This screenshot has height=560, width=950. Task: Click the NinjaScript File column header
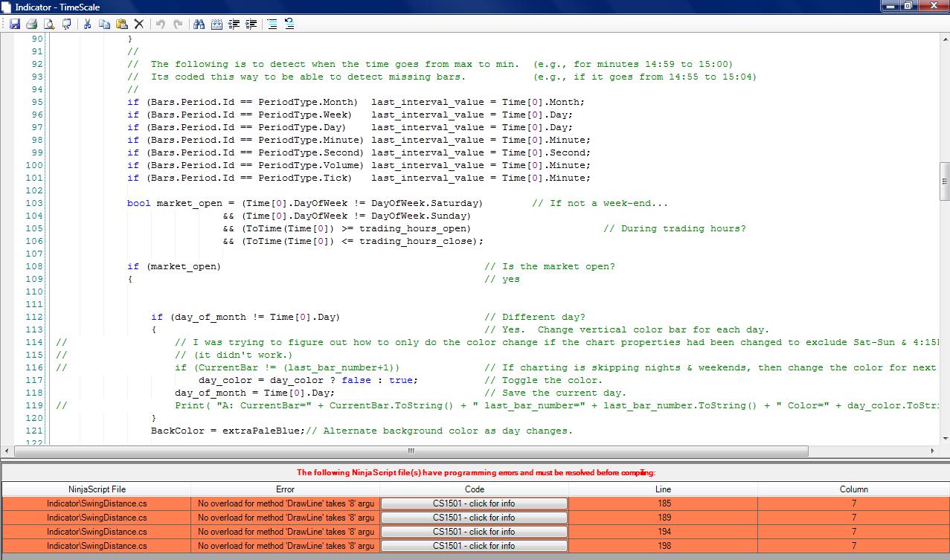click(97, 489)
